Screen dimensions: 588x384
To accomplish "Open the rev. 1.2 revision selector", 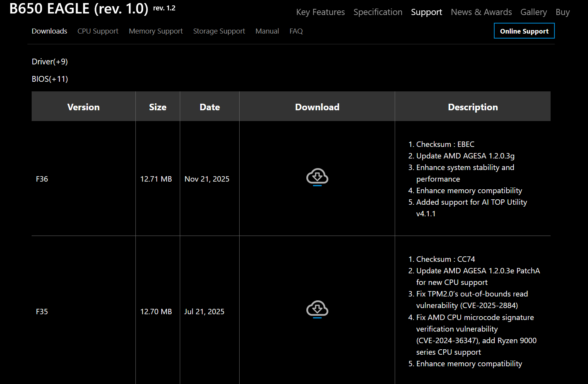I will 164,8.
